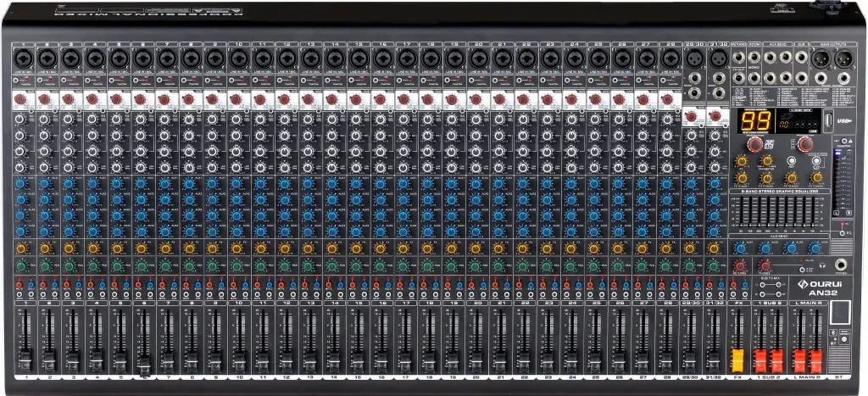Click the orange FX knob on channel 20
868x396 pixels.
point(476,248)
